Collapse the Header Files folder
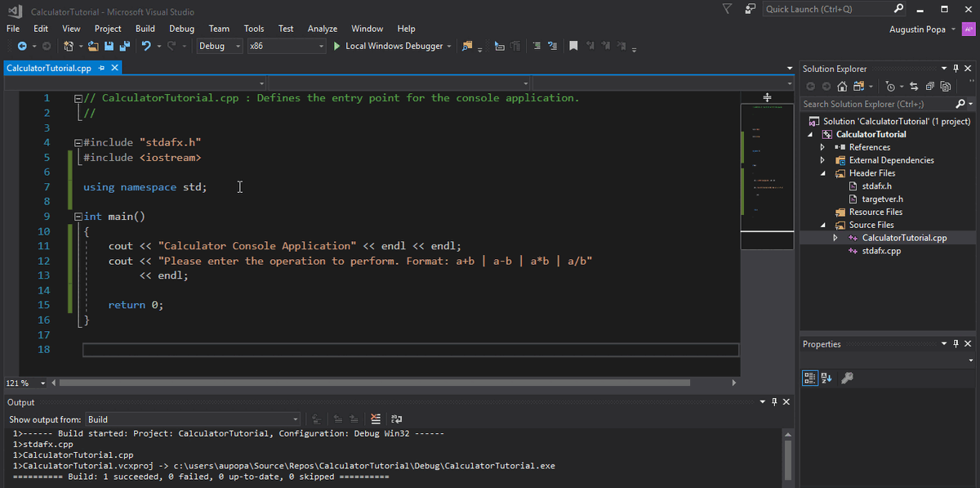Viewport: 980px width, 488px height. click(822, 173)
